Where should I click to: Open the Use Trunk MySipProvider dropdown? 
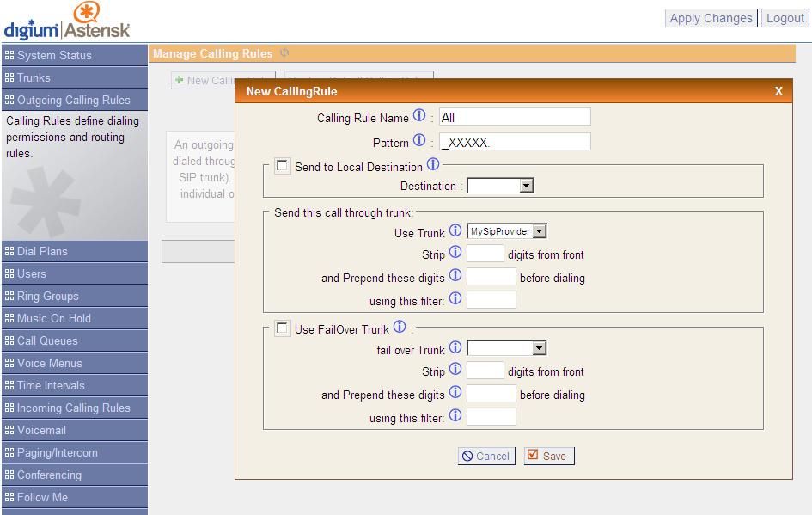(x=507, y=231)
